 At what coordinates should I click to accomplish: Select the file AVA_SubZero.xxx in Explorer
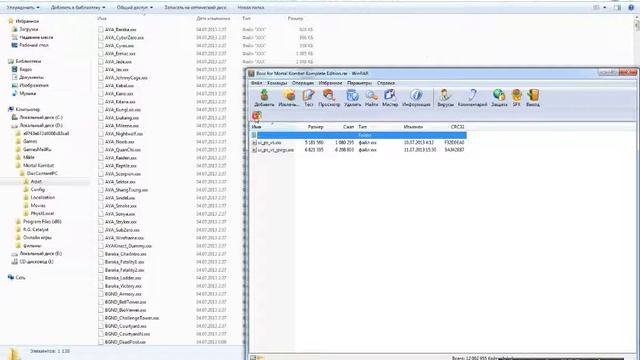(x=122, y=230)
